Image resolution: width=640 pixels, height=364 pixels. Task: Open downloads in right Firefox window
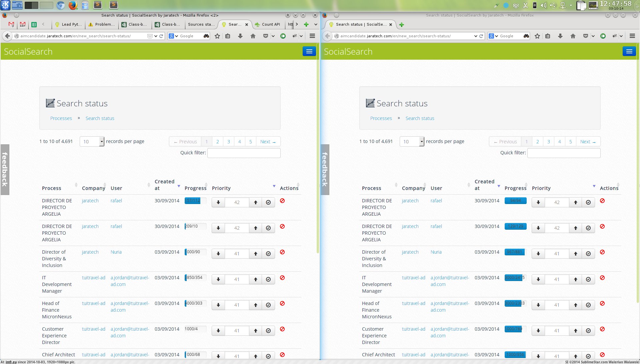[560, 36]
